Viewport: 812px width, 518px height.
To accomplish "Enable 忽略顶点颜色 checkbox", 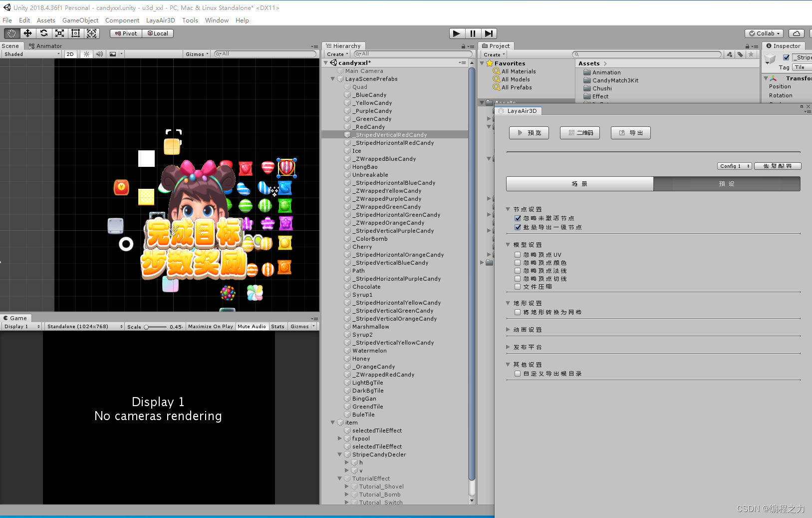I will click(x=518, y=263).
